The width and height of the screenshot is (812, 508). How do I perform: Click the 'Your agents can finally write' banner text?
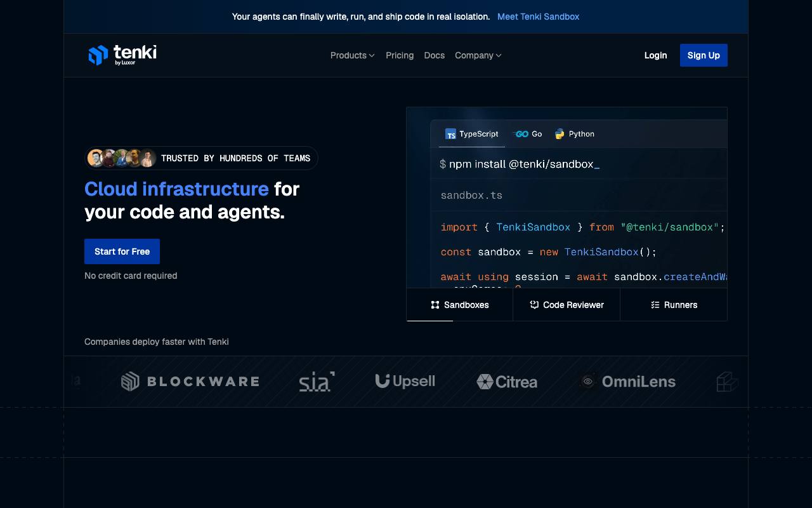pos(361,17)
